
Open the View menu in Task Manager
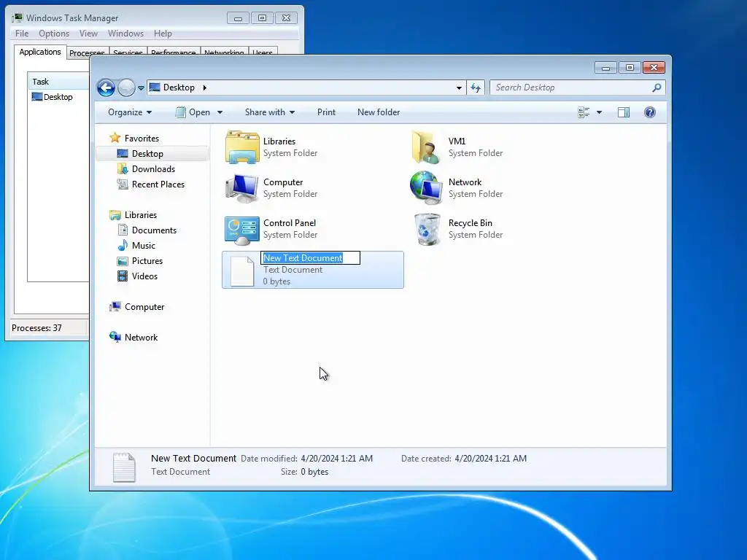(88, 34)
